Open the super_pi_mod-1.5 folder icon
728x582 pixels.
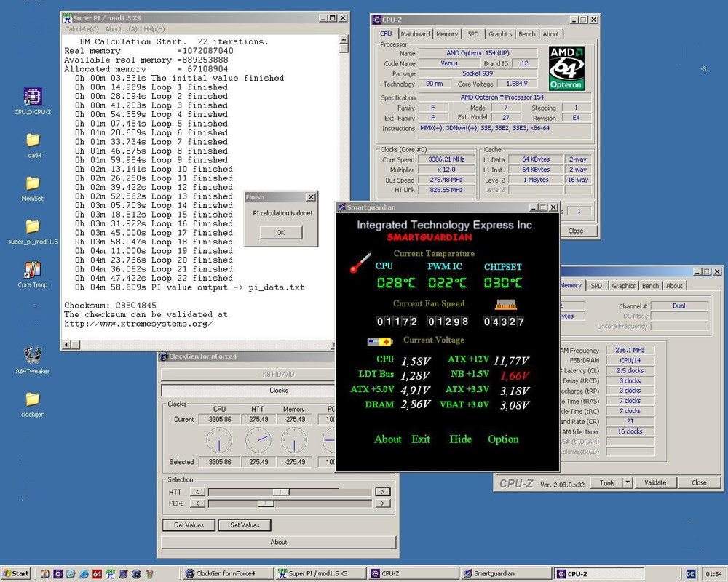[x=33, y=226]
